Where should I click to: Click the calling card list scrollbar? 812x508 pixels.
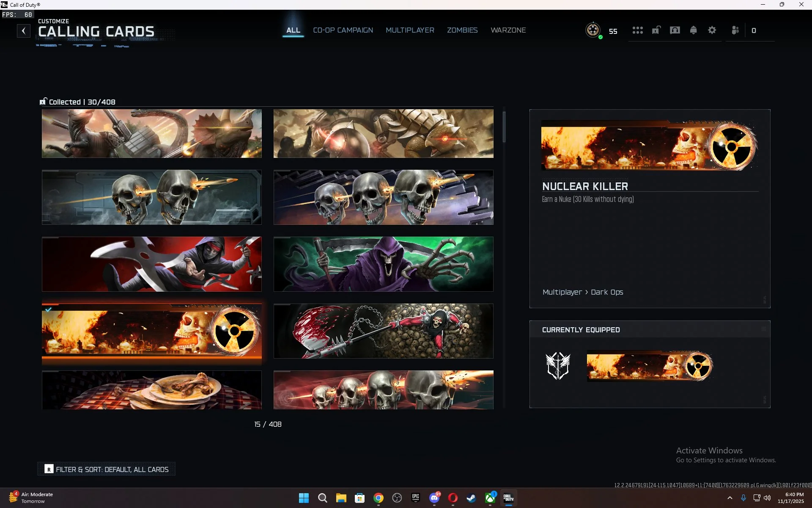pos(504,127)
